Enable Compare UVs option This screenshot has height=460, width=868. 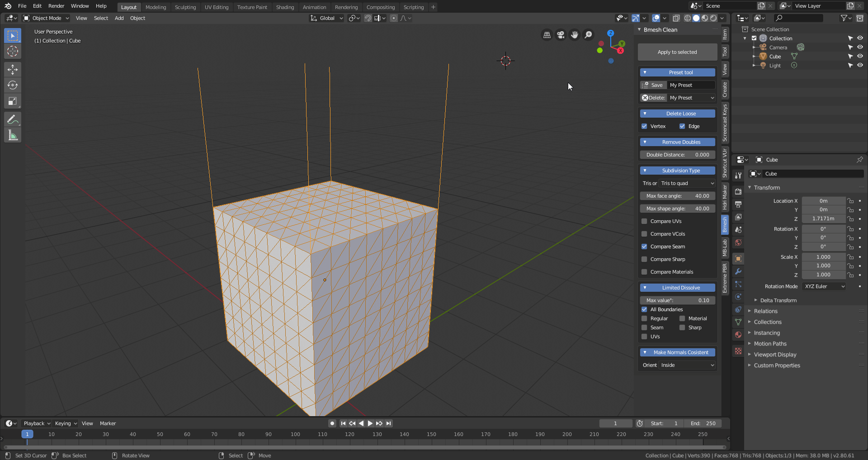coord(645,221)
